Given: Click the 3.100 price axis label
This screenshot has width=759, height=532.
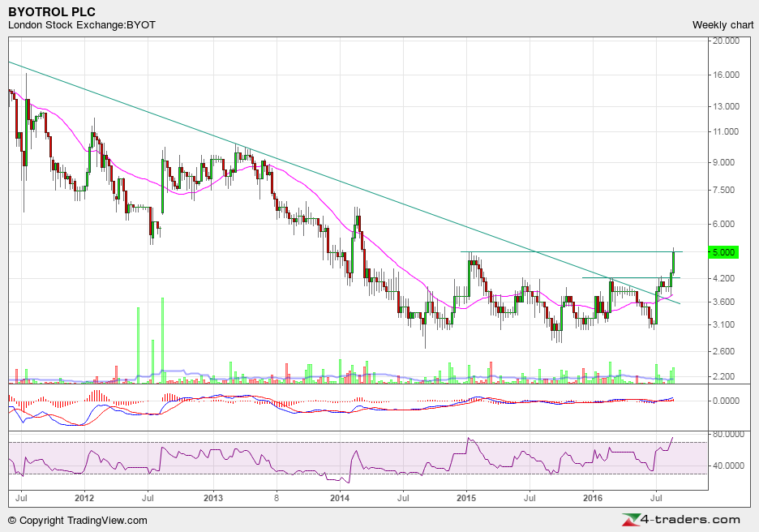Looking at the screenshot, I should (723, 324).
